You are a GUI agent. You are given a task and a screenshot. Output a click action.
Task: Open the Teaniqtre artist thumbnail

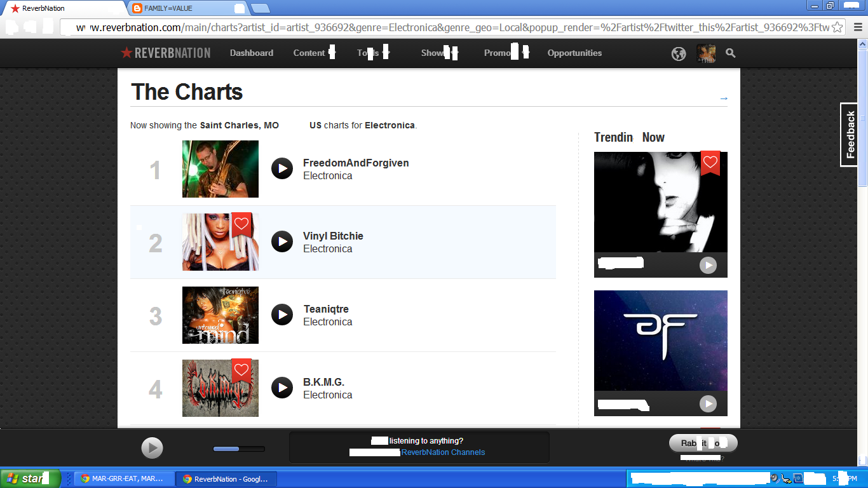pos(220,315)
